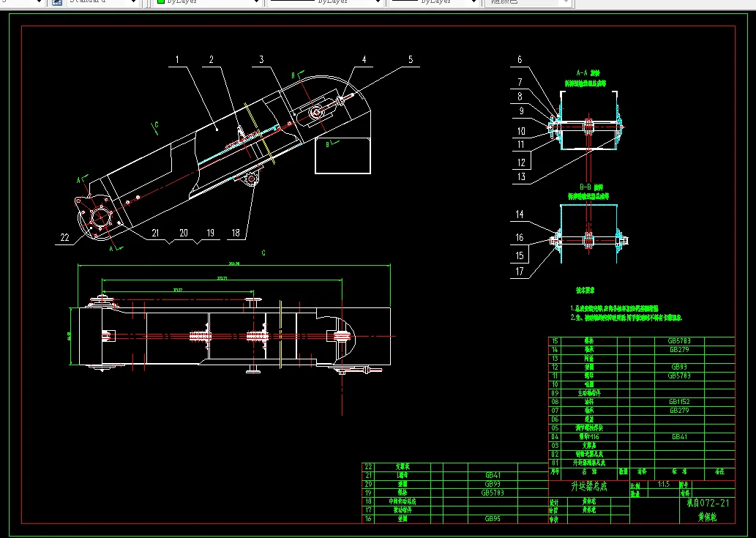The height and width of the screenshot is (538, 756).
Task: Click GB279 in parts list row 07
Action: (x=679, y=410)
